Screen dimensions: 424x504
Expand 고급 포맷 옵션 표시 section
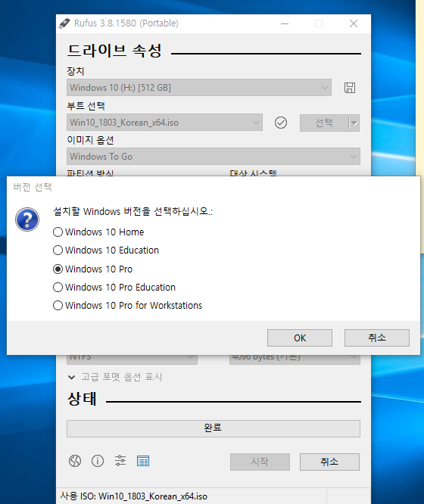[x=115, y=377]
